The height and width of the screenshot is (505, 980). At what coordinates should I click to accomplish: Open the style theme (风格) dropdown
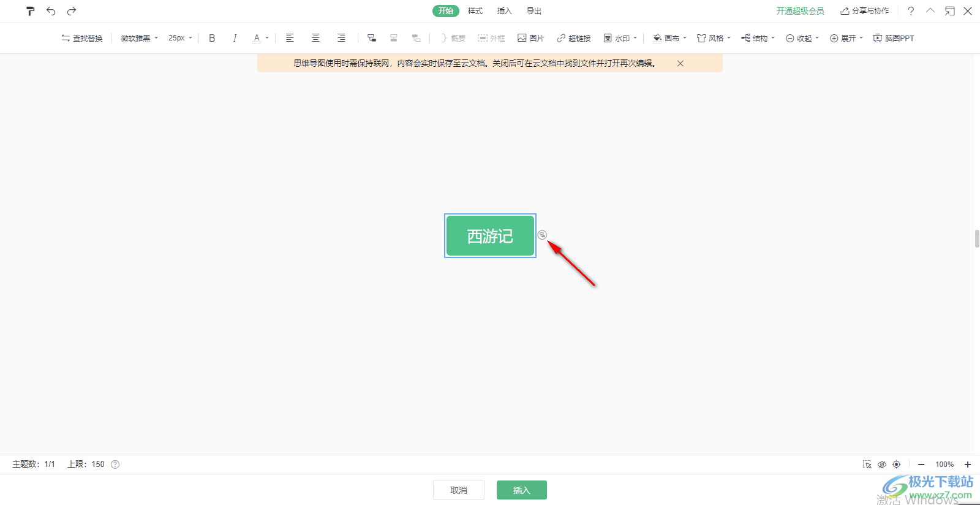click(x=714, y=38)
